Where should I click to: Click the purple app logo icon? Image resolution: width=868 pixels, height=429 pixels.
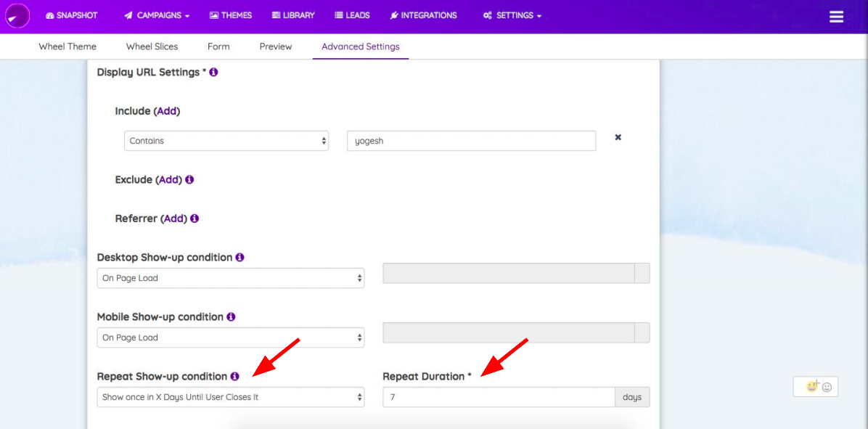17,15
